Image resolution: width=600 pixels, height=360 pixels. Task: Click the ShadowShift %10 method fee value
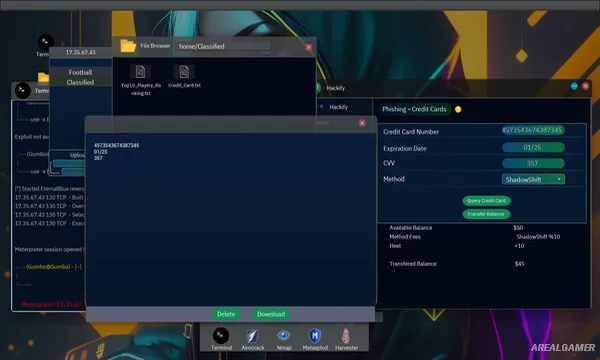pyautogui.click(x=538, y=237)
